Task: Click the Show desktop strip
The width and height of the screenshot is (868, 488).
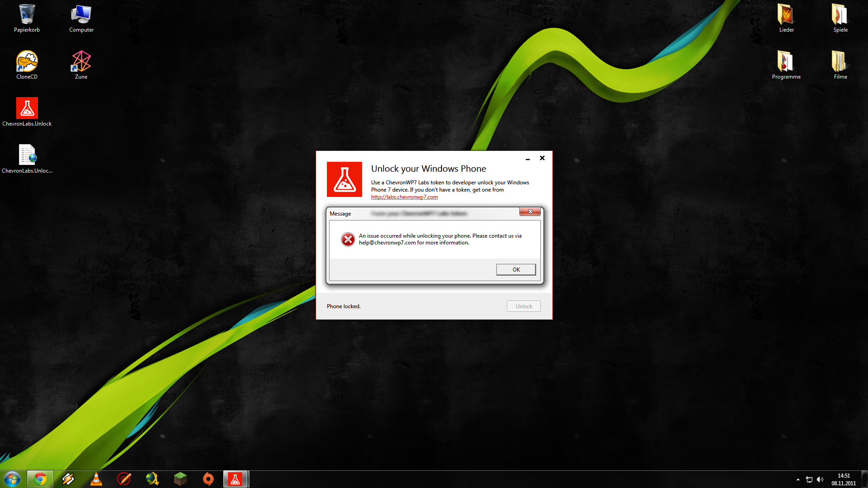Action: pos(864,479)
